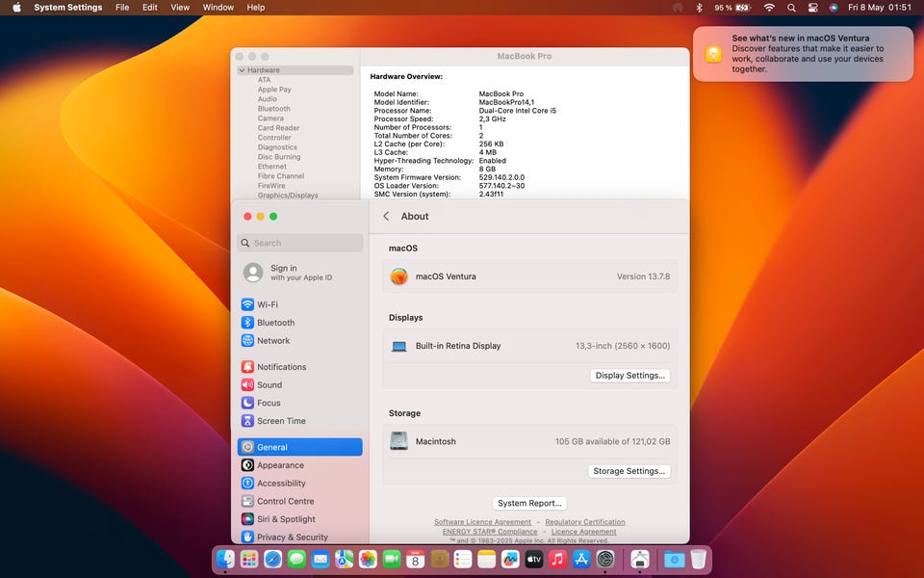Screen dimensions: 924x578
Task: Click the Storage Settings... button
Action: [629, 471]
